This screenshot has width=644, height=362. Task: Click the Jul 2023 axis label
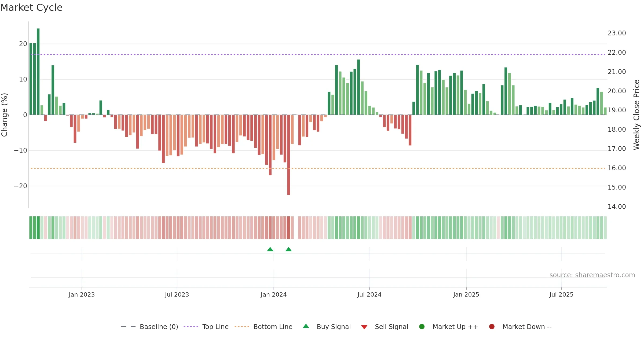click(177, 294)
